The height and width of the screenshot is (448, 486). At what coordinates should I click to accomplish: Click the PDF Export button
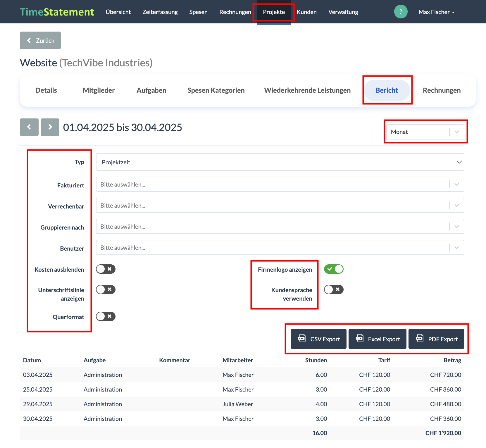436,339
